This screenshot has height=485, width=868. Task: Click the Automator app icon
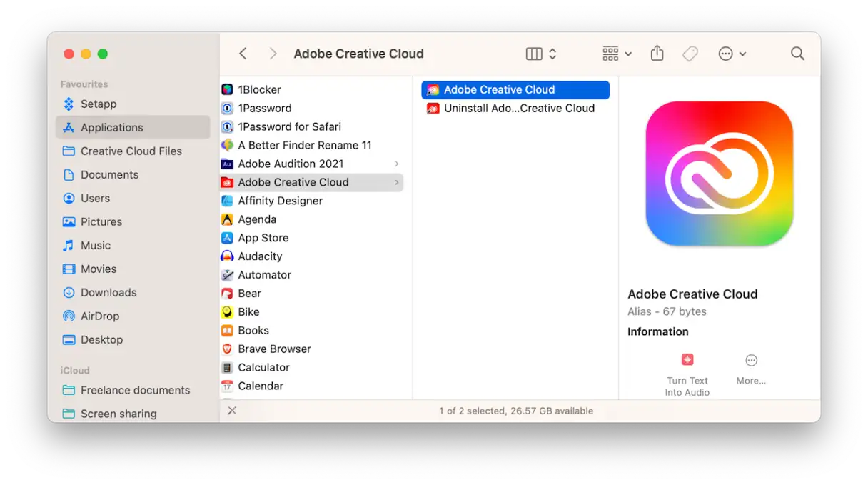[227, 275]
